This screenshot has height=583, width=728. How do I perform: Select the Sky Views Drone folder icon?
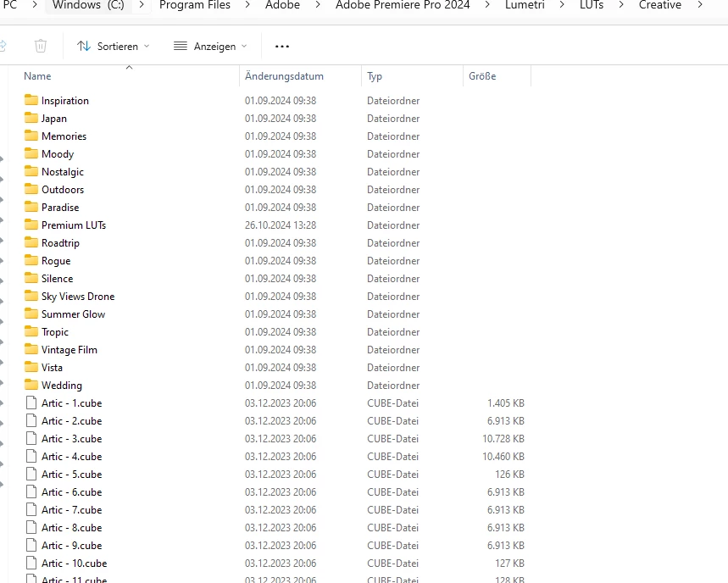(x=31, y=296)
